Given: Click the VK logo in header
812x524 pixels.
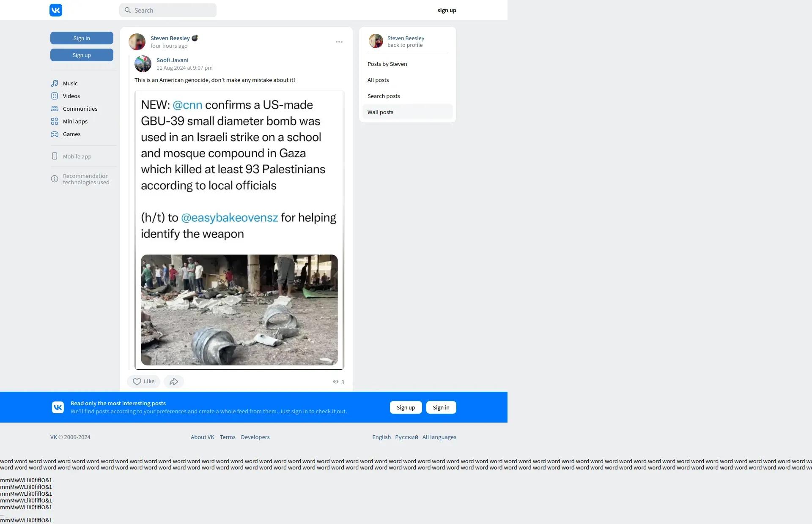Looking at the screenshot, I should point(56,10).
